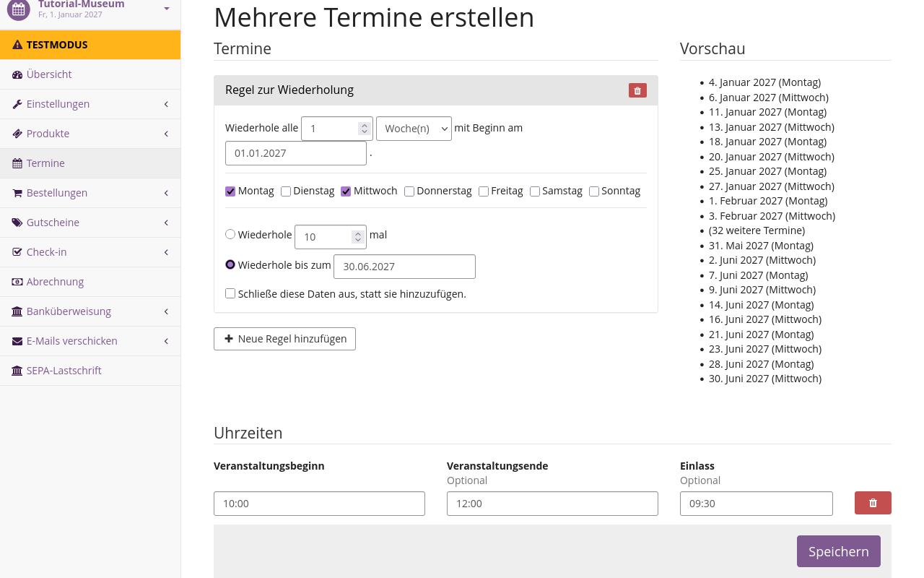This screenshot has width=924, height=578.
Task: Expand the Check-in sidebar submenu chevron
Action: point(166,252)
